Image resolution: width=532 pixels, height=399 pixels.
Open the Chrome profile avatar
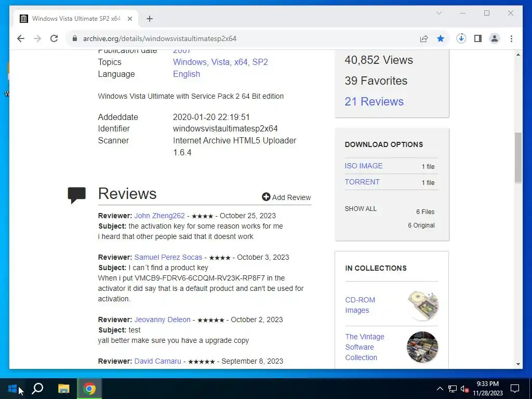point(495,38)
